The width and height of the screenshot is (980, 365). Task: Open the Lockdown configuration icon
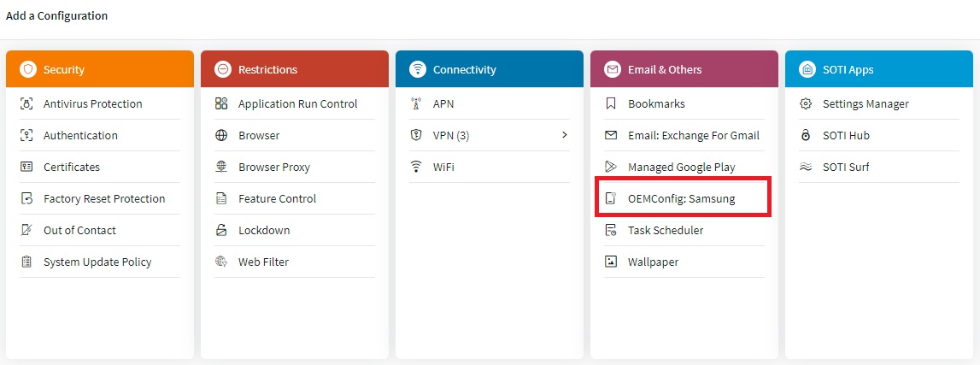[x=221, y=230]
